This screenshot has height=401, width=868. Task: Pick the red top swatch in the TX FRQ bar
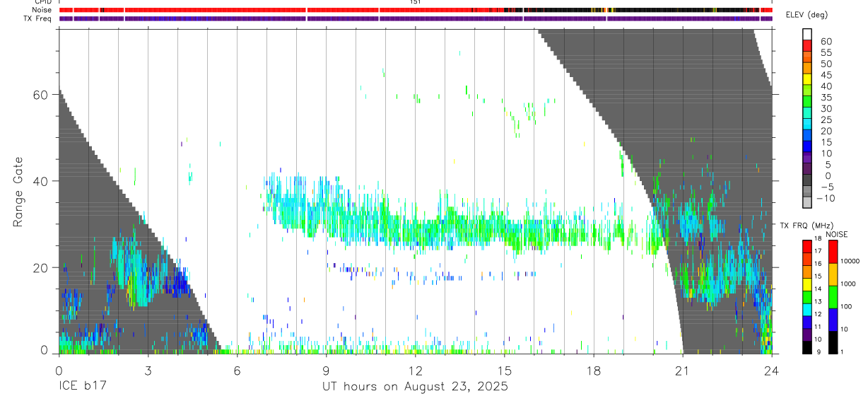point(807,246)
